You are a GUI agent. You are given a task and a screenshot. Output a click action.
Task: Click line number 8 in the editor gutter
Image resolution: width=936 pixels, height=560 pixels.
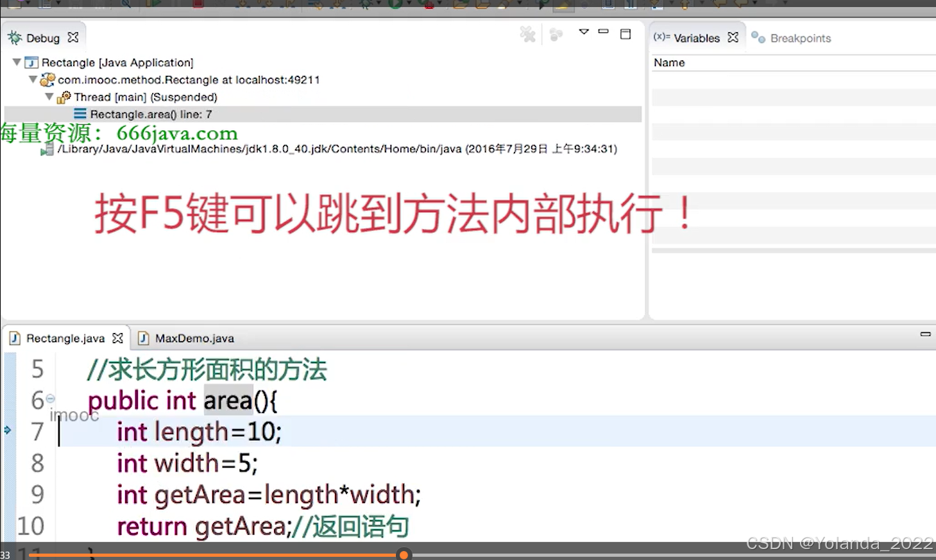(37, 463)
